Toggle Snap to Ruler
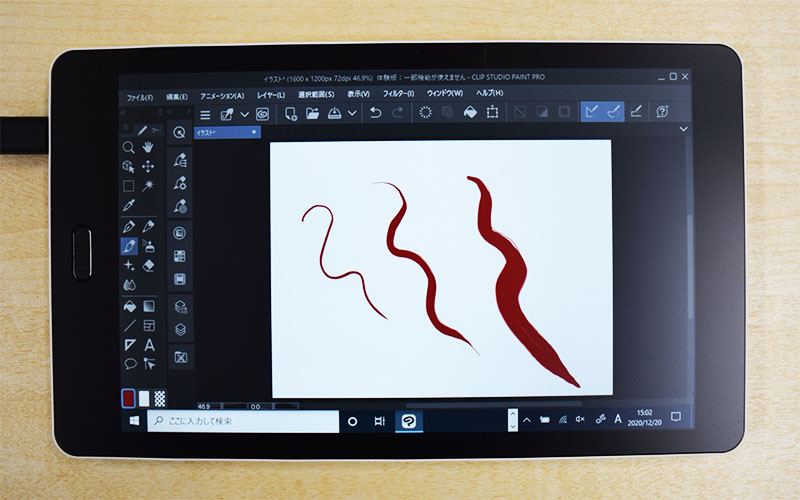The width and height of the screenshot is (800, 500). pyautogui.click(x=591, y=112)
